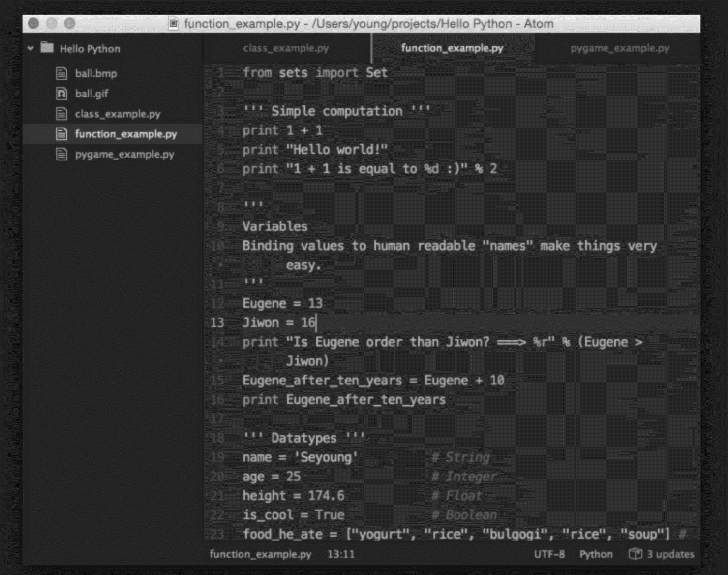Click the 'is_cool = True' line
Screen dimensions: 728x575
[x=293, y=515]
